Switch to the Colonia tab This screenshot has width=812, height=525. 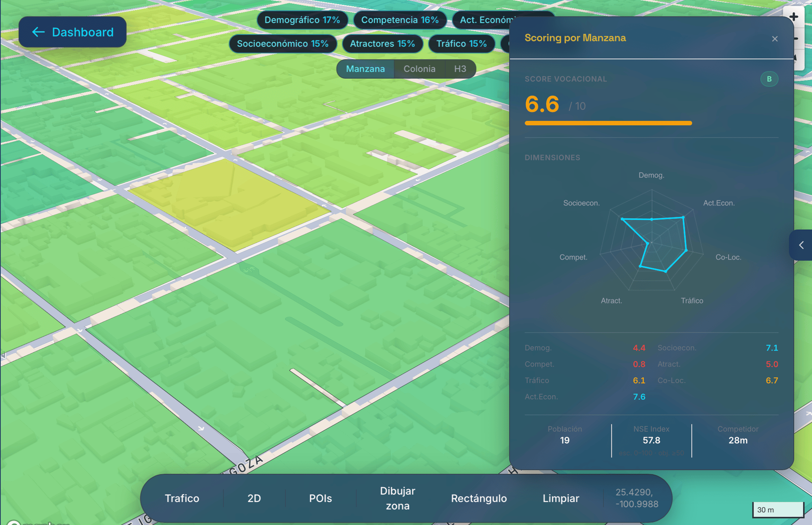tap(419, 69)
